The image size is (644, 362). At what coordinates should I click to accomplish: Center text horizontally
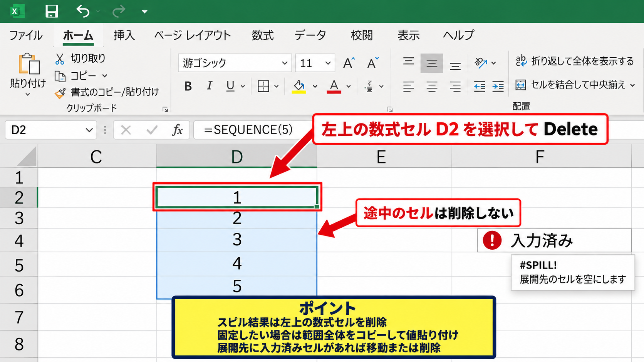click(x=432, y=87)
